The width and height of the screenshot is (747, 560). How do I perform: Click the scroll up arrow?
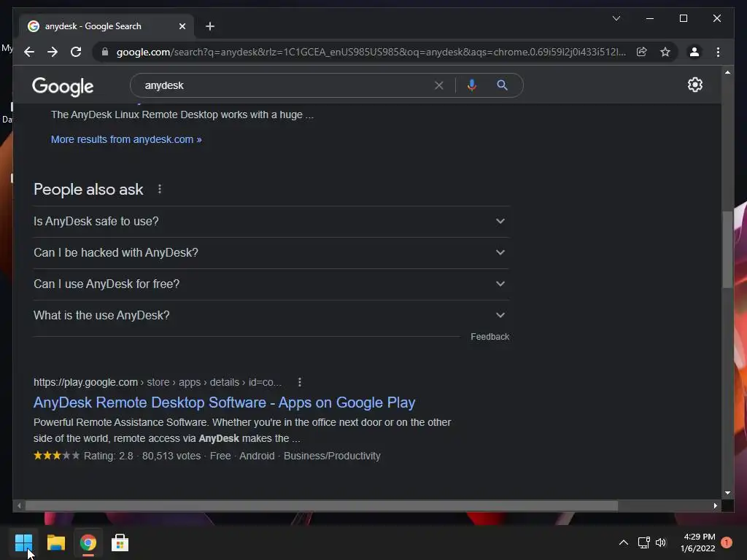(x=727, y=72)
